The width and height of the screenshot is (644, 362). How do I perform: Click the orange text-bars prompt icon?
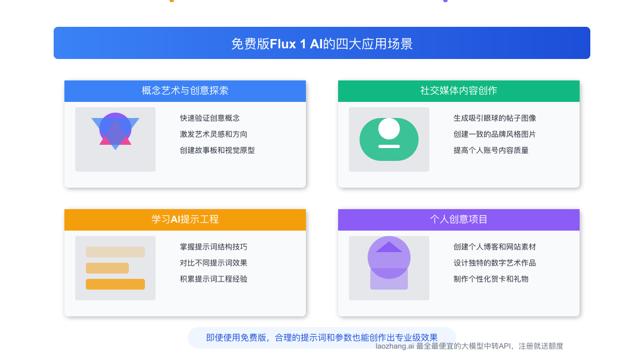point(115,268)
